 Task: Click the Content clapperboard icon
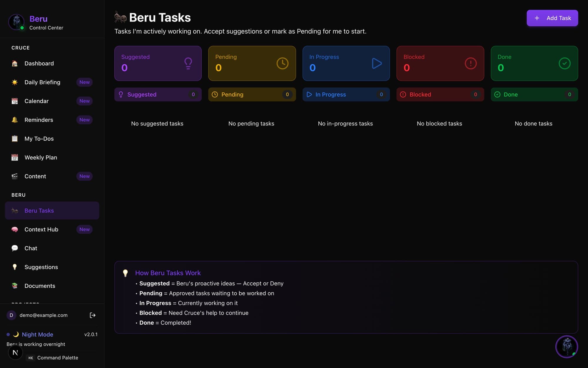[15, 176]
